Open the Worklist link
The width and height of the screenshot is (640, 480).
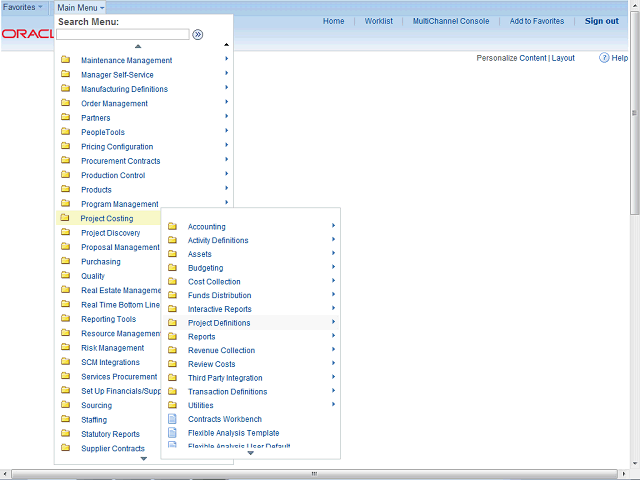[378, 21]
